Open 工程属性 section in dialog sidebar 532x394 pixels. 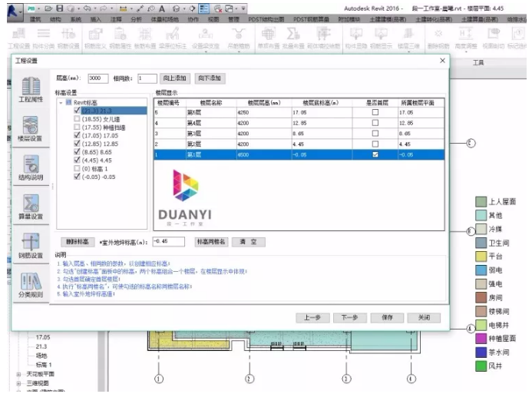coord(31,90)
